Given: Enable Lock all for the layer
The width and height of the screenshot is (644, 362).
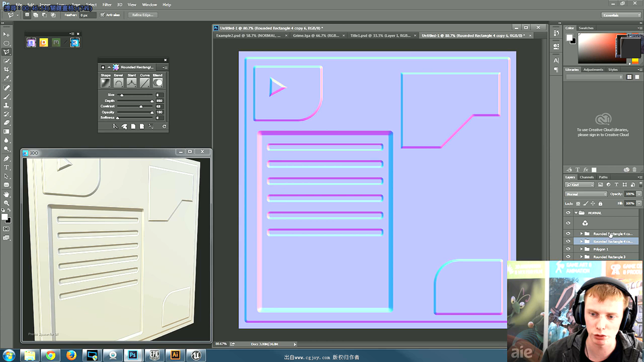Looking at the screenshot, I should click(600, 204).
